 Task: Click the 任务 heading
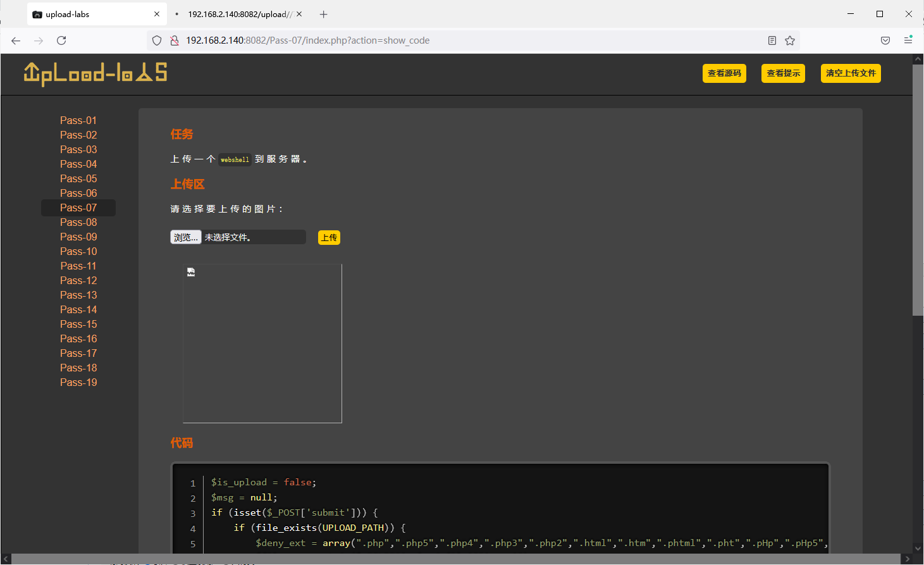coord(182,134)
